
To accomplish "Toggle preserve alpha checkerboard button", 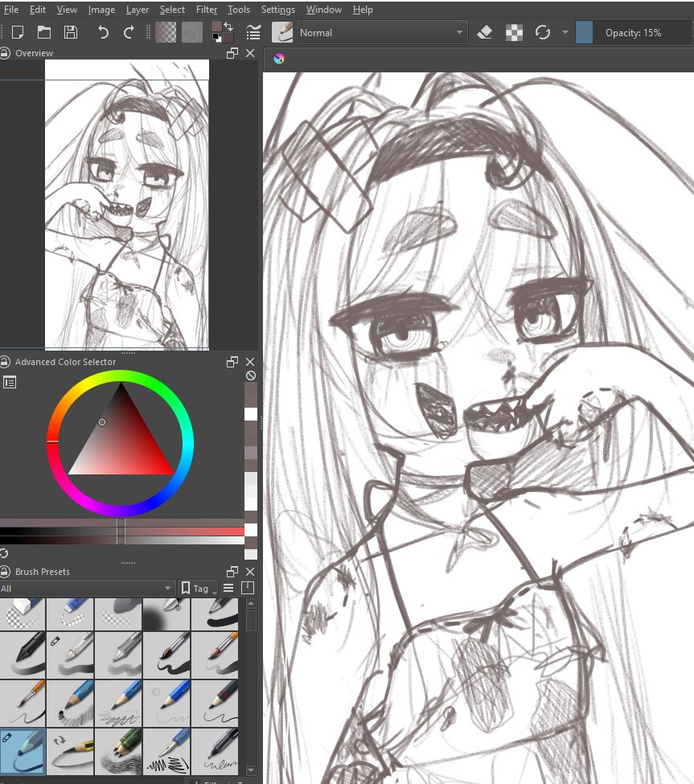I will tap(514, 32).
